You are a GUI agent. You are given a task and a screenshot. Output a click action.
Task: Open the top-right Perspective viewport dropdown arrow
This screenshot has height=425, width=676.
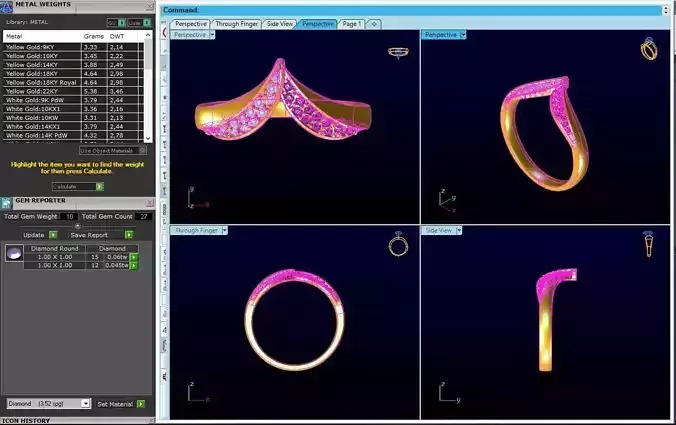463,35
